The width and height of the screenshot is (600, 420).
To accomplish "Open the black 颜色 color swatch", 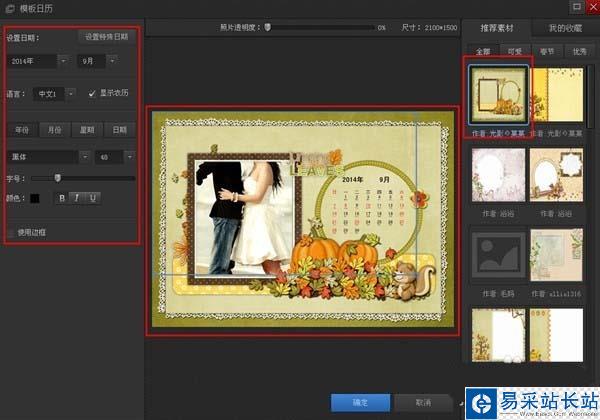I will click(x=35, y=198).
